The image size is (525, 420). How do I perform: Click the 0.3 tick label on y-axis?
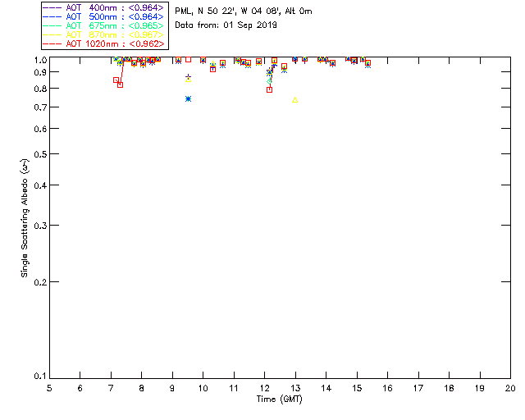(40, 226)
